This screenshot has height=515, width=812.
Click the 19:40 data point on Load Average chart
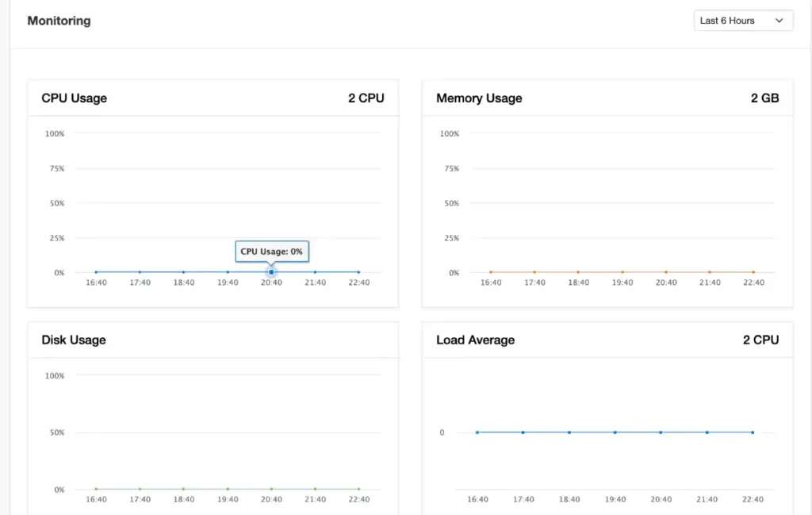point(615,432)
